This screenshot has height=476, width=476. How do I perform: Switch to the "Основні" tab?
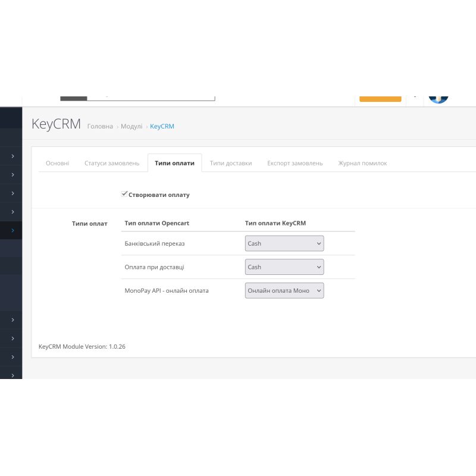click(57, 162)
